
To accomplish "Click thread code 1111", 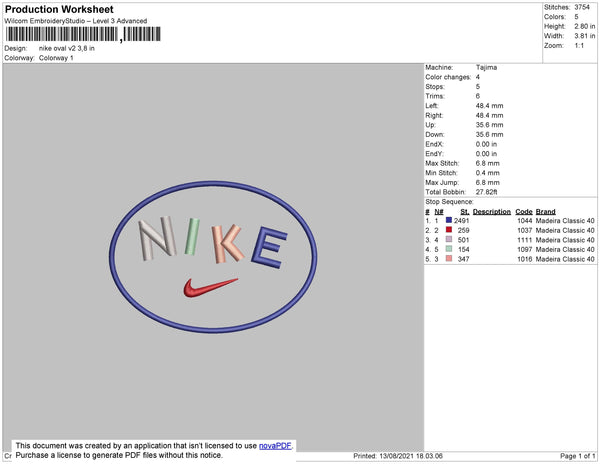I will (525, 240).
